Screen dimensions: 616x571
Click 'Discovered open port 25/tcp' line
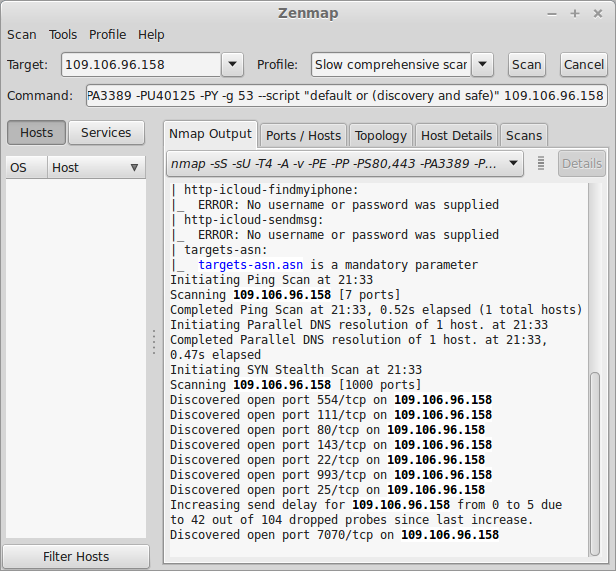point(327,490)
